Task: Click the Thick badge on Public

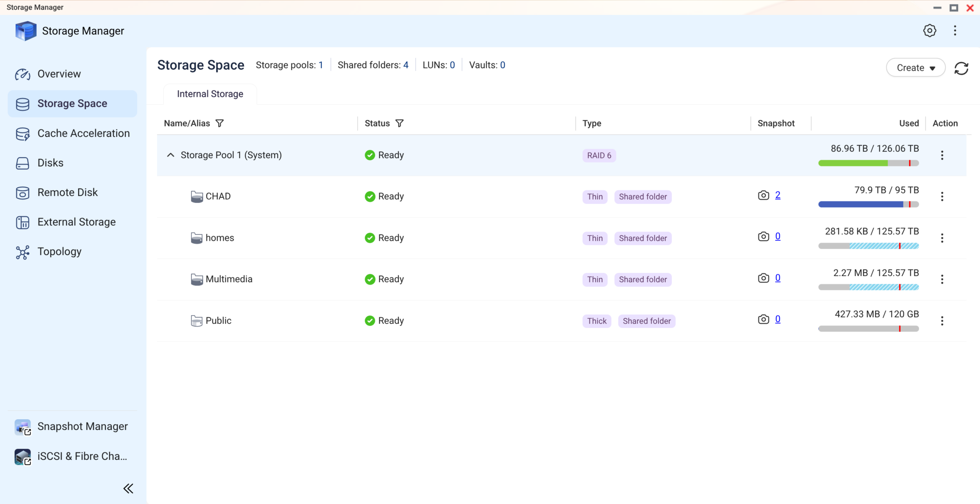Action: (596, 321)
